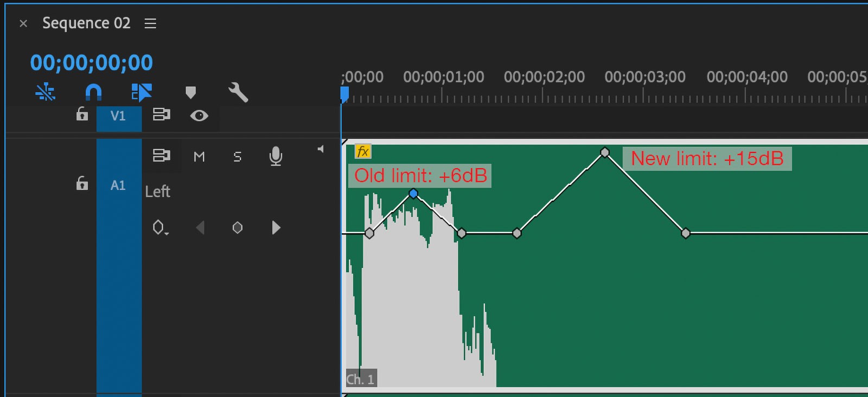Viewport: 868px width, 397px height.
Task: Toggle Linked Selection icon
Action: point(141,92)
